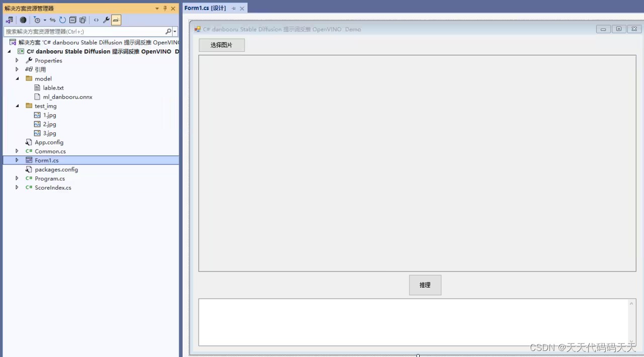Screen dimensions: 644x357
Task: Select the Refresh icon in Solution Explorer toolbar
Action: pyautogui.click(x=62, y=20)
